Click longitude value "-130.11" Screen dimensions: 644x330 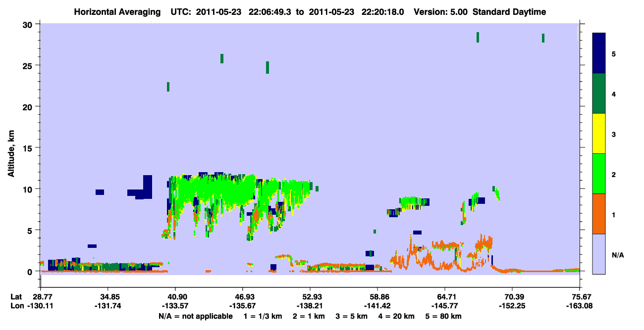click(x=41, y=306)
